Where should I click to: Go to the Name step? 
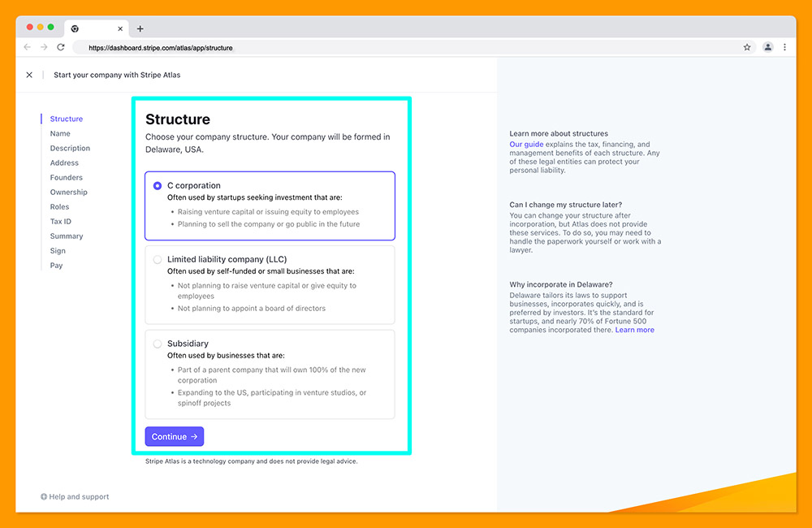tap(60, 133)
